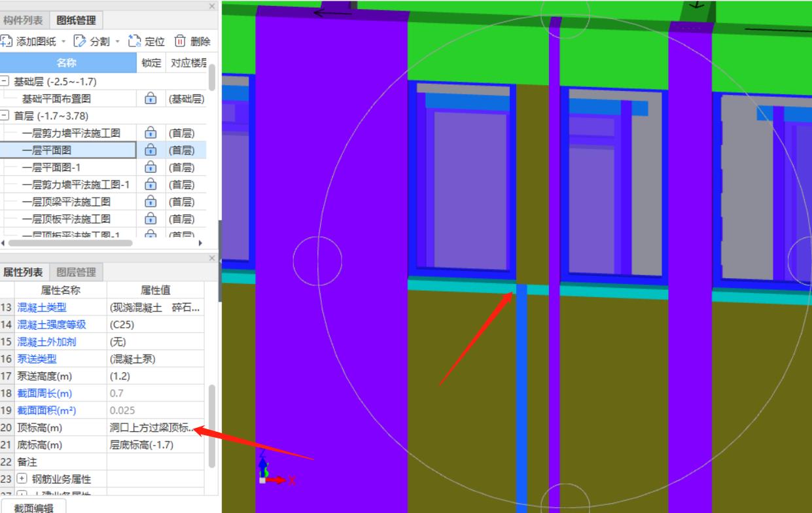Click the drawing list scroll right arrow
The height and width of the screenshot is (513, 812).
click(200, 243)
